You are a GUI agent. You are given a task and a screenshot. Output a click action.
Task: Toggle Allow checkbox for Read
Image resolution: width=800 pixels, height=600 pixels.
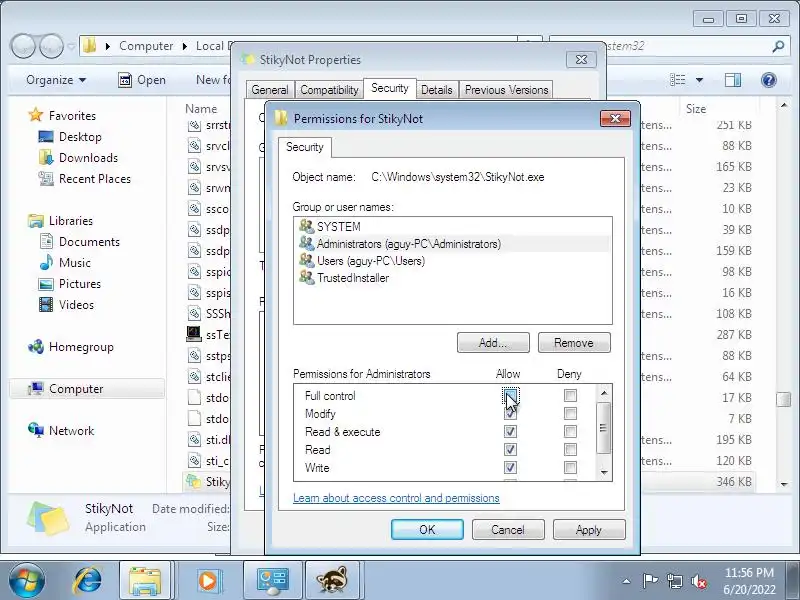(510, 449)
